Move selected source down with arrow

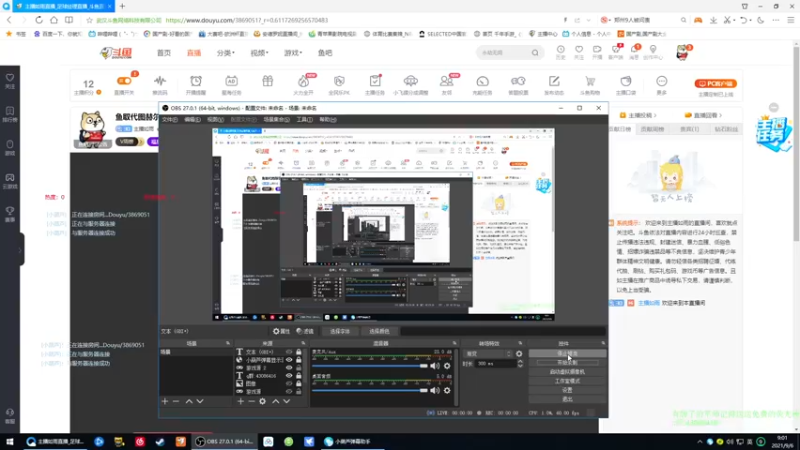click(x=287, y=402)
